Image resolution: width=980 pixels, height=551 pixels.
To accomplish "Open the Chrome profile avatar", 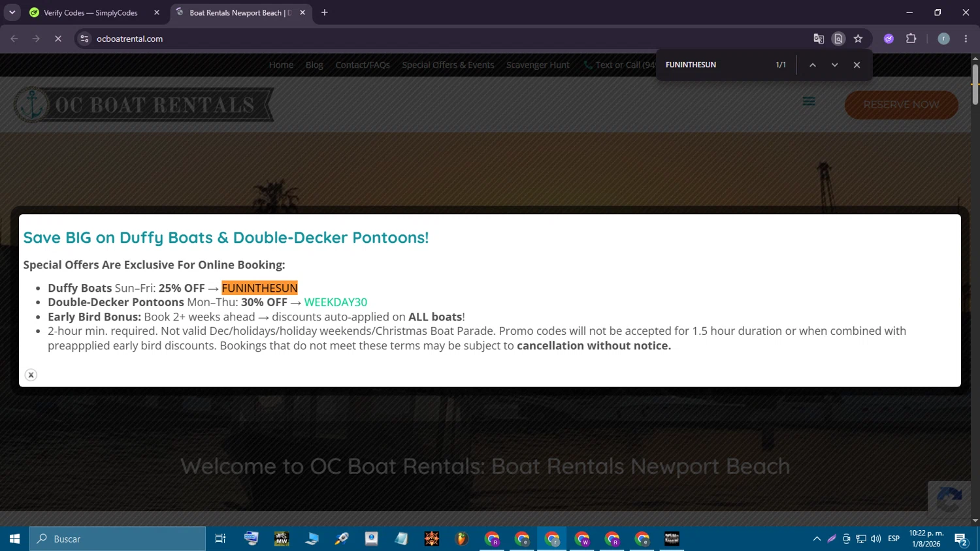I will tap(943, 39).
